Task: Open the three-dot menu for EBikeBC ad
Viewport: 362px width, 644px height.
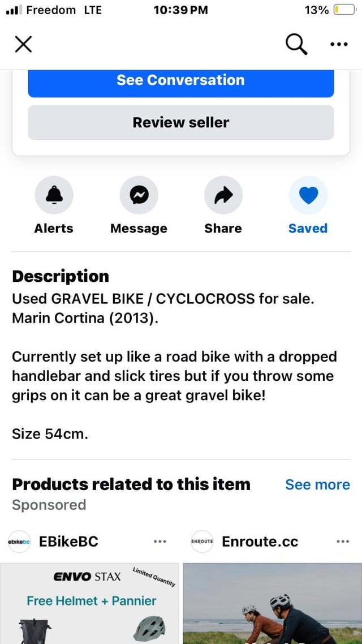Action: click(160, 542)
